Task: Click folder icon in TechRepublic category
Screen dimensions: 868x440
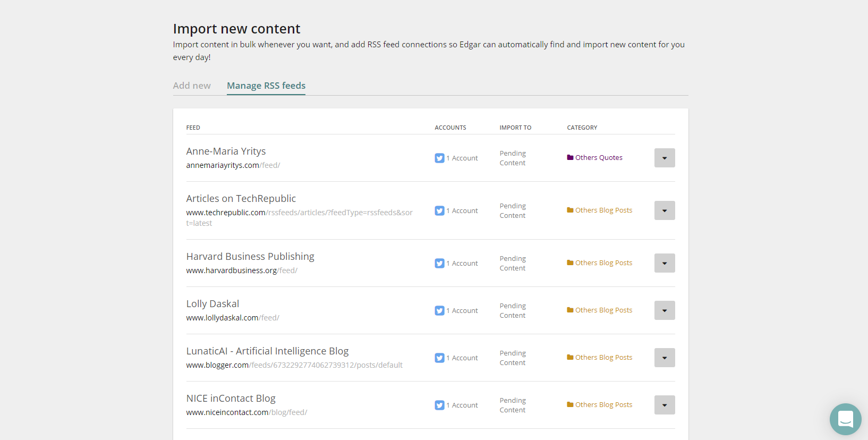Action: (x=570, y=210)
